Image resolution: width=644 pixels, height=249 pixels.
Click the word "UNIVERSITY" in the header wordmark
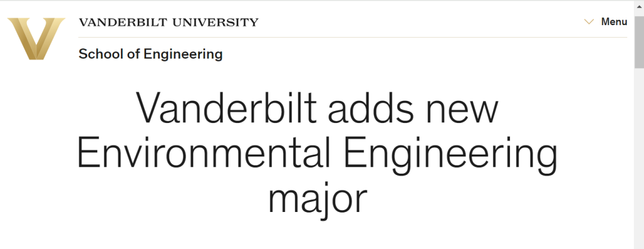click(216, 22)
